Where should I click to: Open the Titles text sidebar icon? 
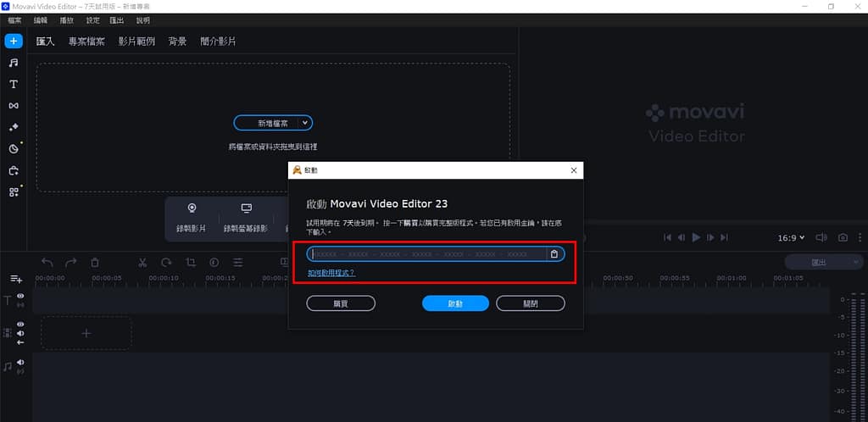14,84
